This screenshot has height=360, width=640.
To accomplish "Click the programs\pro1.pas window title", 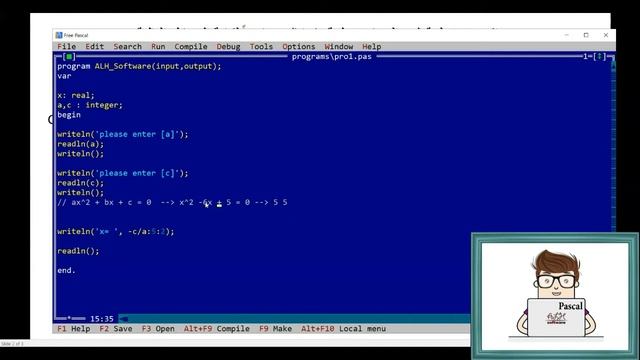I will (x=331, y=56).
